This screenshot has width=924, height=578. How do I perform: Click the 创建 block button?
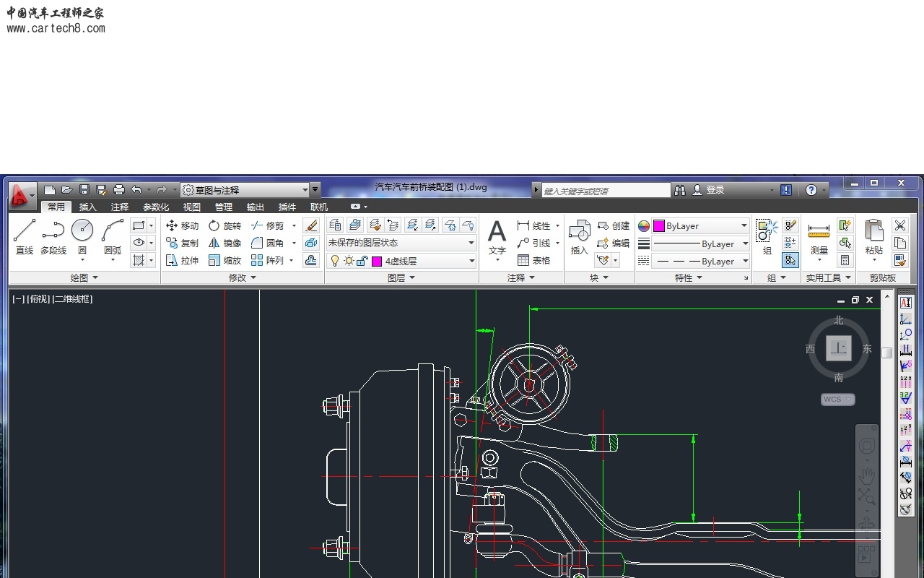coord(614,225)
